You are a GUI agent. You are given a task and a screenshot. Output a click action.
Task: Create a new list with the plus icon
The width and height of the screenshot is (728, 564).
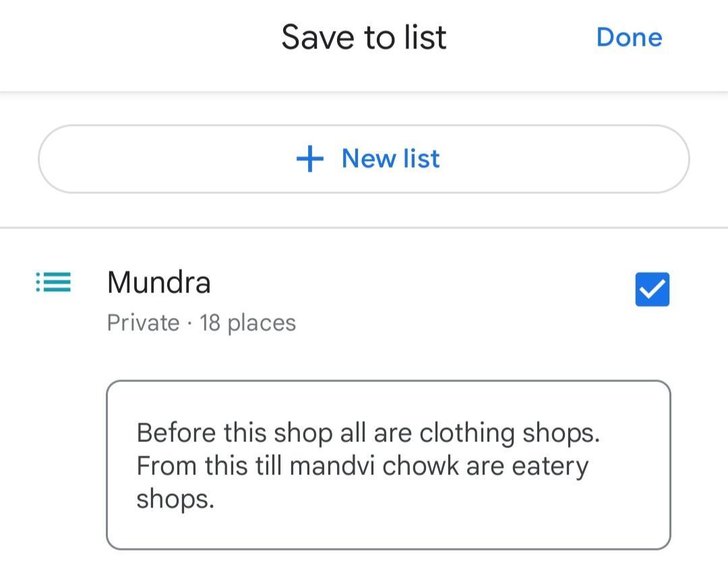point(310,159)
